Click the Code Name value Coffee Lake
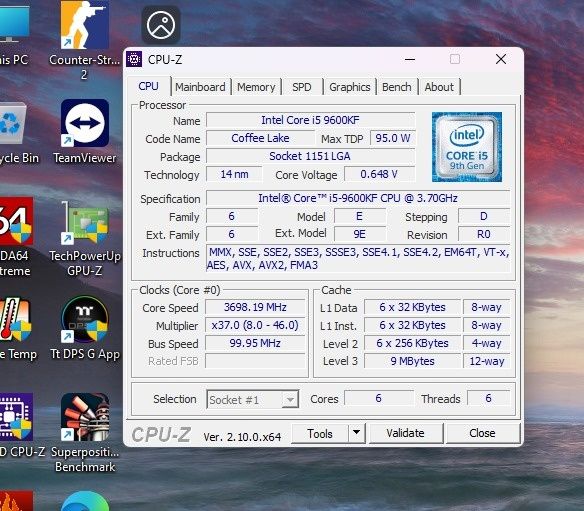 pos(260,138)
